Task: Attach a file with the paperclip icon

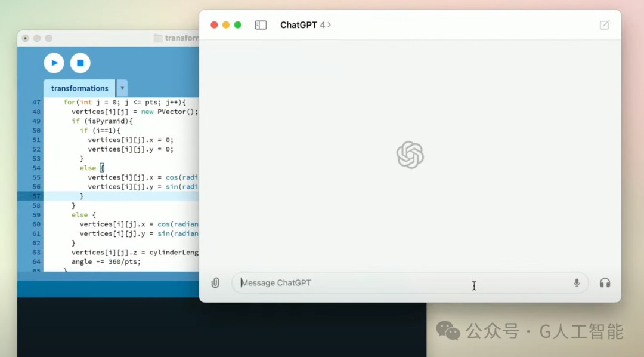Action: (215, 283)
